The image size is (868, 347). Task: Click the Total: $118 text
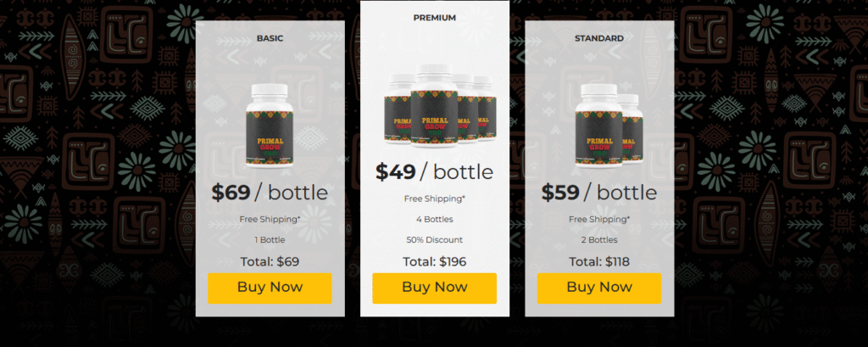pos(599,261)
